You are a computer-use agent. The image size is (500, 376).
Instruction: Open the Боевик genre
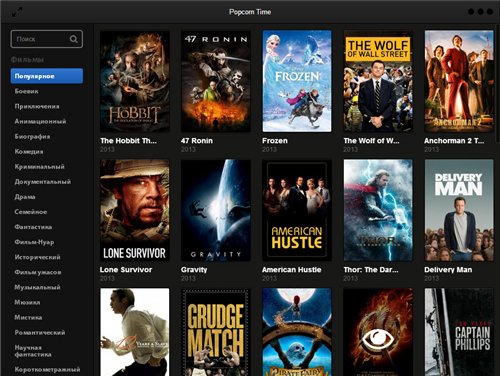[x=27, y=91]
